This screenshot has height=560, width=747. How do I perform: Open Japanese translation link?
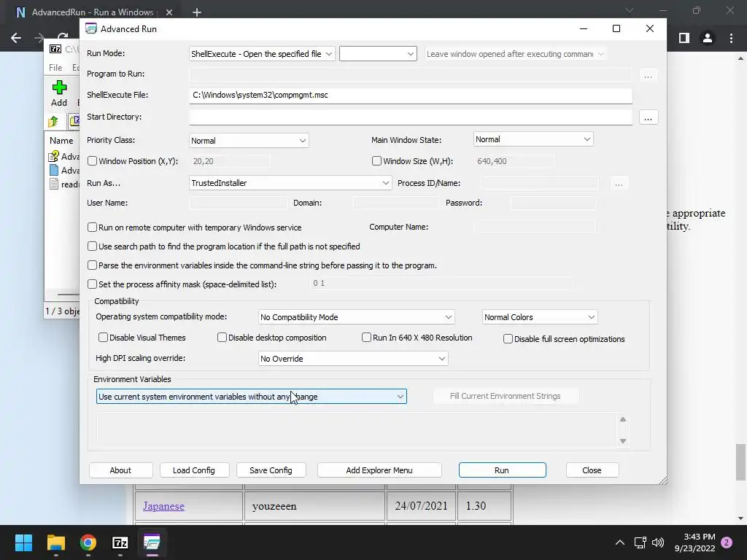[163, 506]
